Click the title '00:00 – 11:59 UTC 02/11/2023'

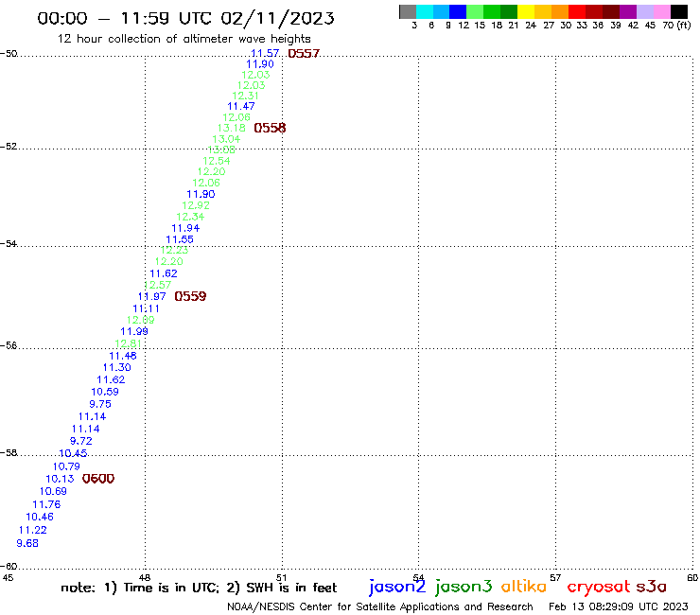[x=185, y=18]
